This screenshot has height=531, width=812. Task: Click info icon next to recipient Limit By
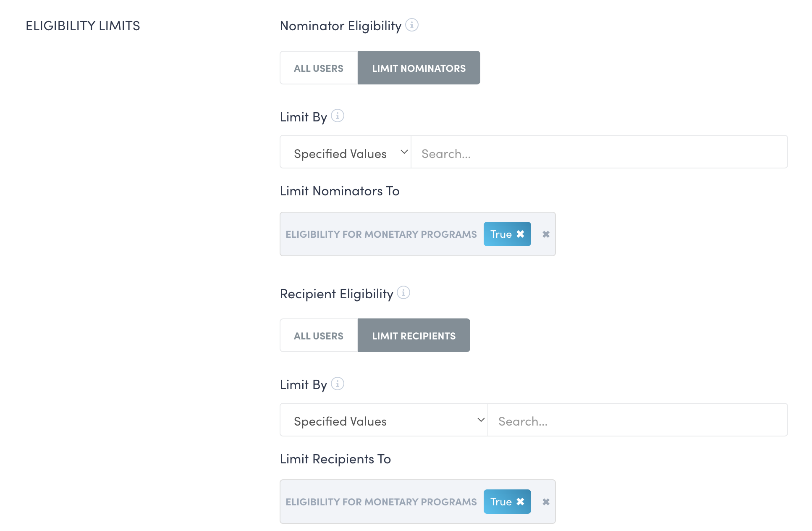point(338,384)
